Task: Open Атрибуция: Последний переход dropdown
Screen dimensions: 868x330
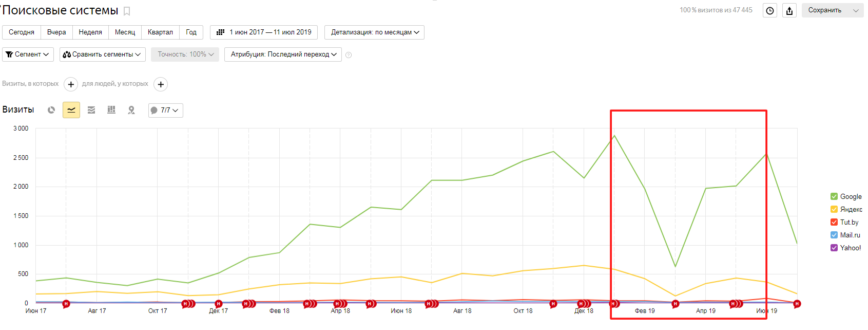Action: (x=283, y=54)
